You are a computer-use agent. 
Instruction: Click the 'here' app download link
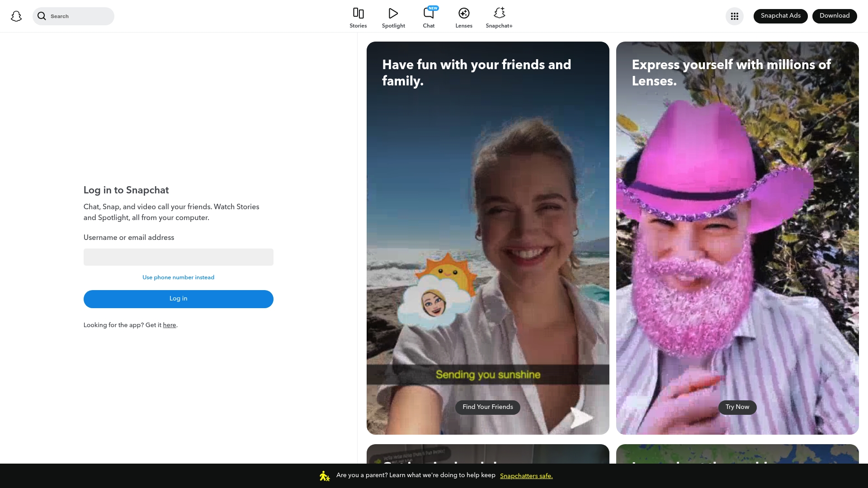(x=169, y=325)
